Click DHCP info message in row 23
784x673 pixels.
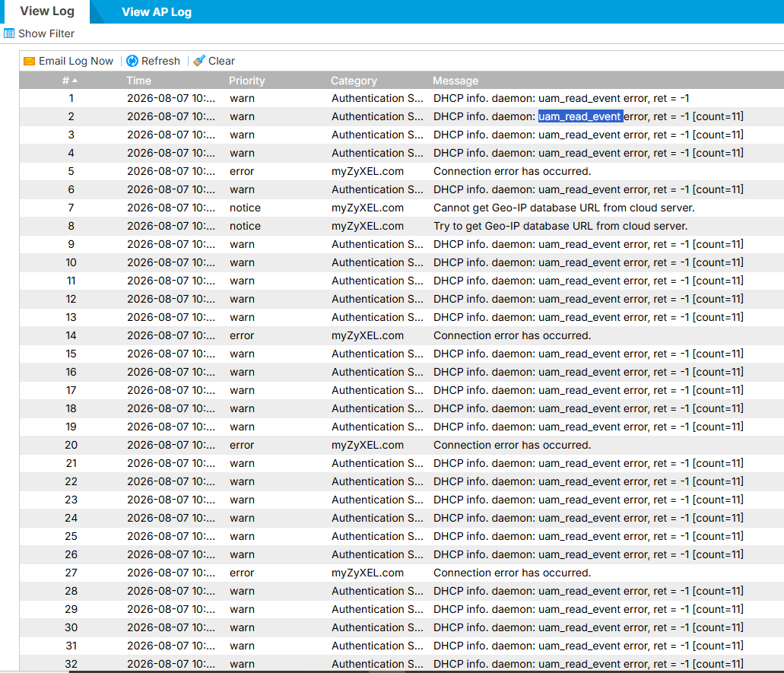588,500
